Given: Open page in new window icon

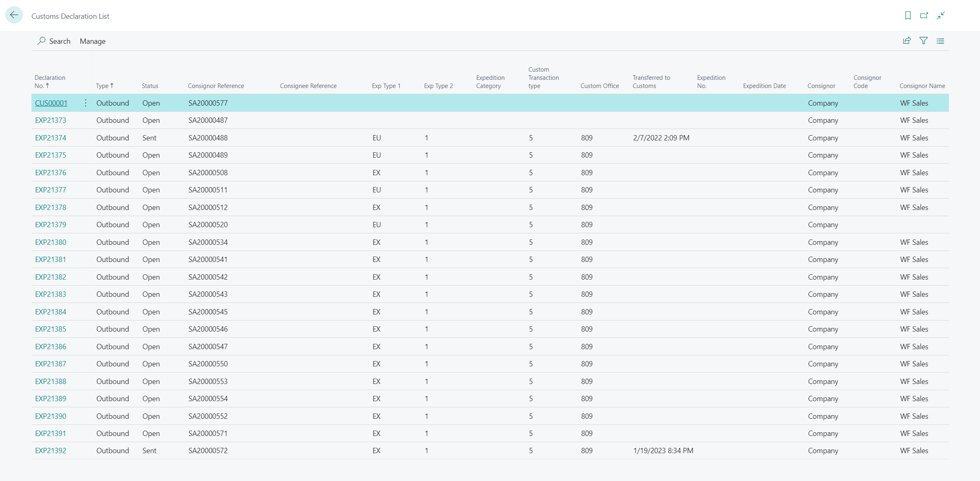Looking at the screenshot, I should tap(924, 16).
